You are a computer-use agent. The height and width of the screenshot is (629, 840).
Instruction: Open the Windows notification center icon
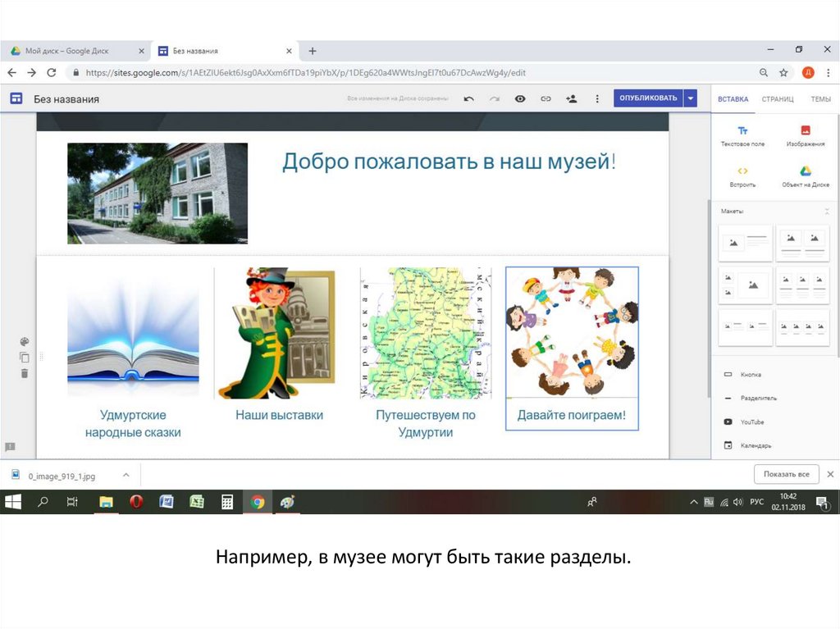point(822,502)
